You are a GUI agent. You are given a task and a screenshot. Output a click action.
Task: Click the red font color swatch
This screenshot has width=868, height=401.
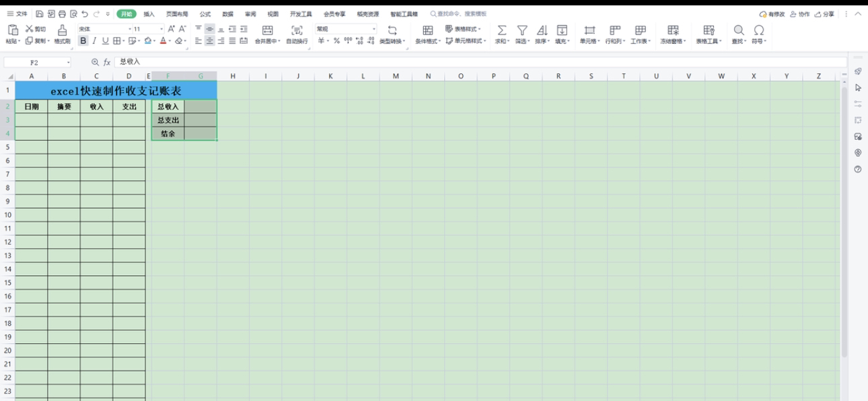coord(163,41)
